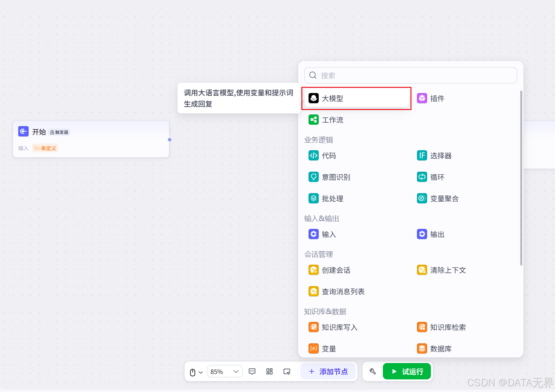Viewport: 555px width, 392px height.
Task: Click the 会话管理 section header
Action: tap(318, 254)
